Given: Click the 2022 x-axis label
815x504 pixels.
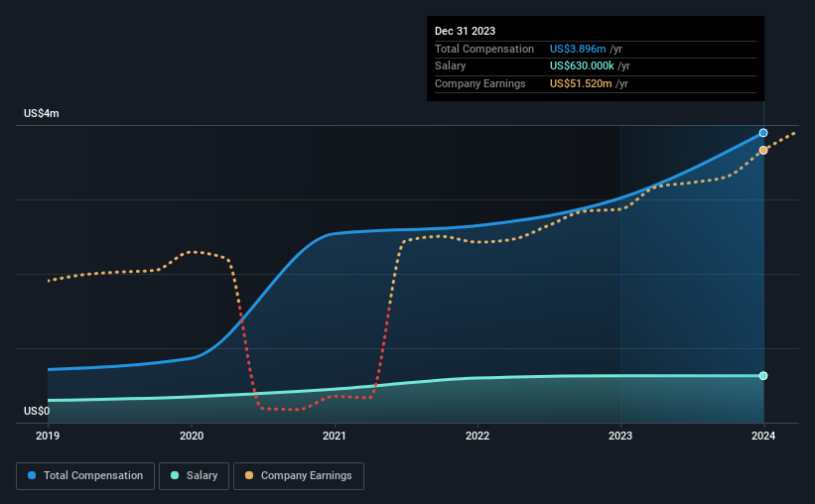Looking at the screenshot, I should pos(477,436).
